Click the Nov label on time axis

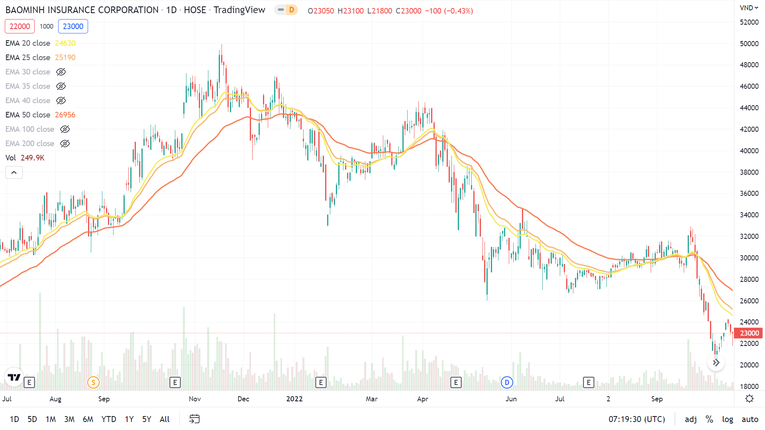click(x=195, y=399)
